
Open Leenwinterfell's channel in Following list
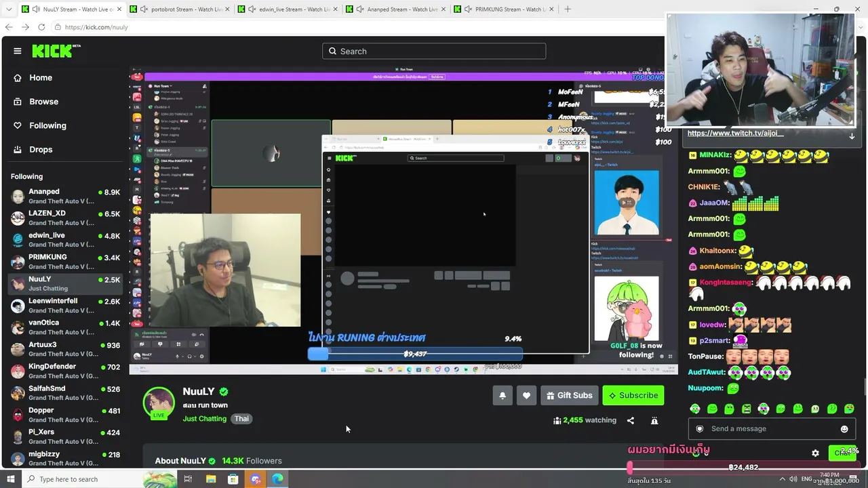tap(65, 306)
